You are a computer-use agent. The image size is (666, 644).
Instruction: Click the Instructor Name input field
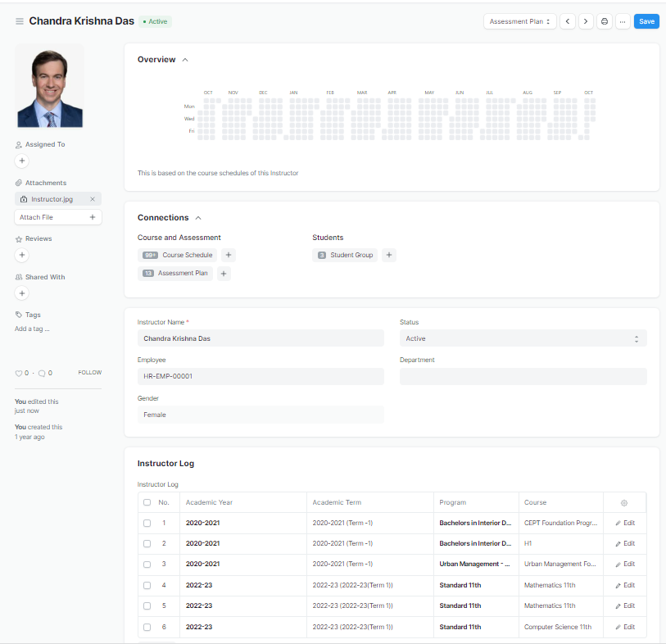(x=260, y=338)
